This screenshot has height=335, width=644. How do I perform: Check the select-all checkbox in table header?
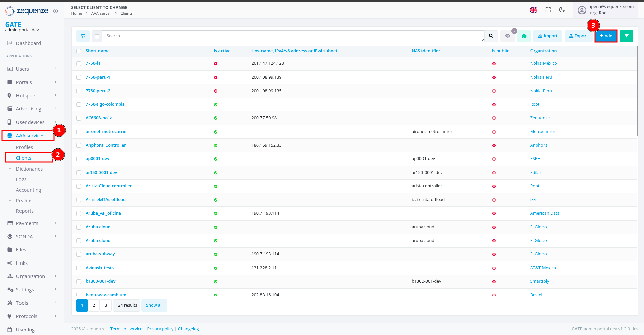tap(79, 51)
